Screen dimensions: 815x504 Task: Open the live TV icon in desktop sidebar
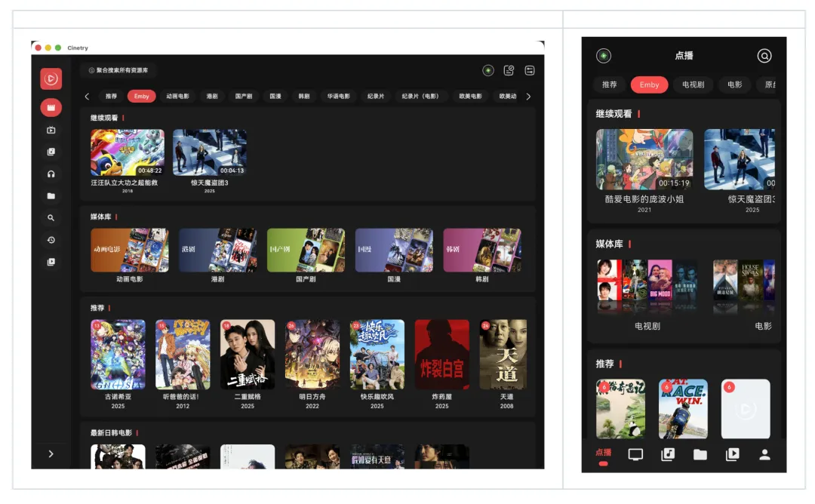[x=51, y=130]
